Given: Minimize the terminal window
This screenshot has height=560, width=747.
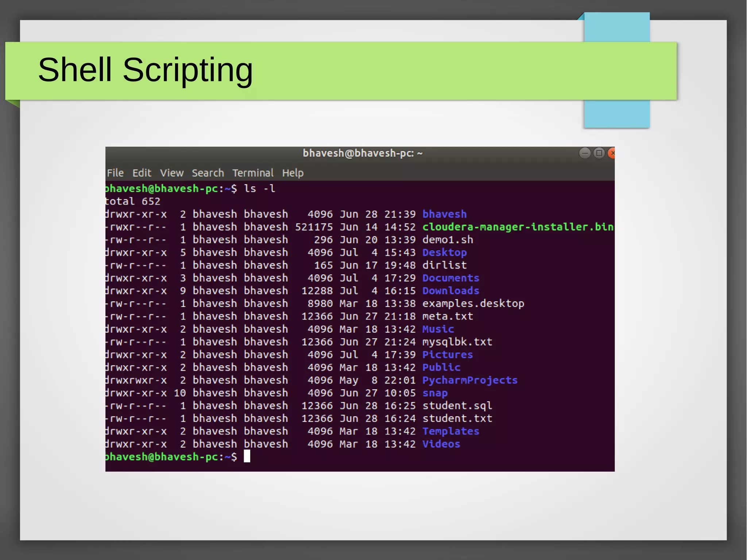Looking at the screenshot, I should (x=585, y=153).
